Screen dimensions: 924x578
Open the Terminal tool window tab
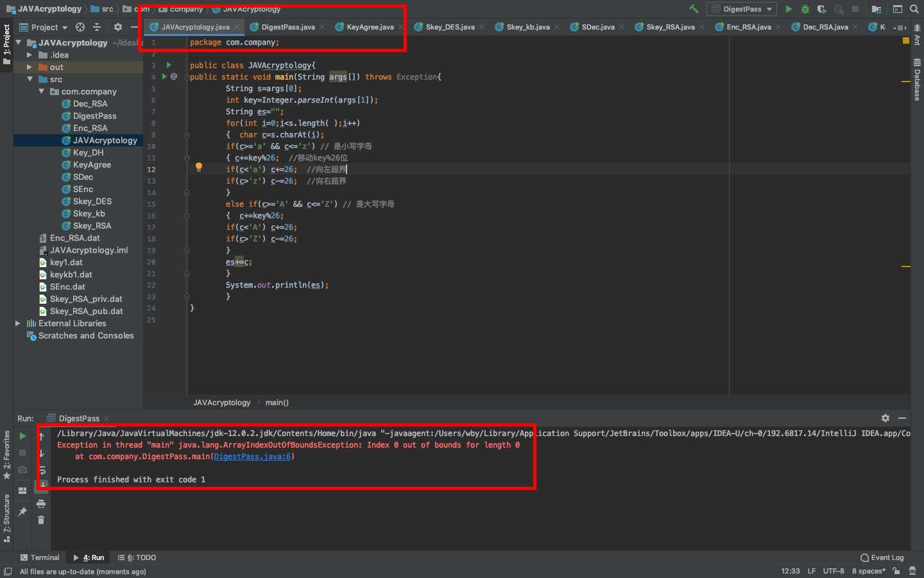(39, 557)
